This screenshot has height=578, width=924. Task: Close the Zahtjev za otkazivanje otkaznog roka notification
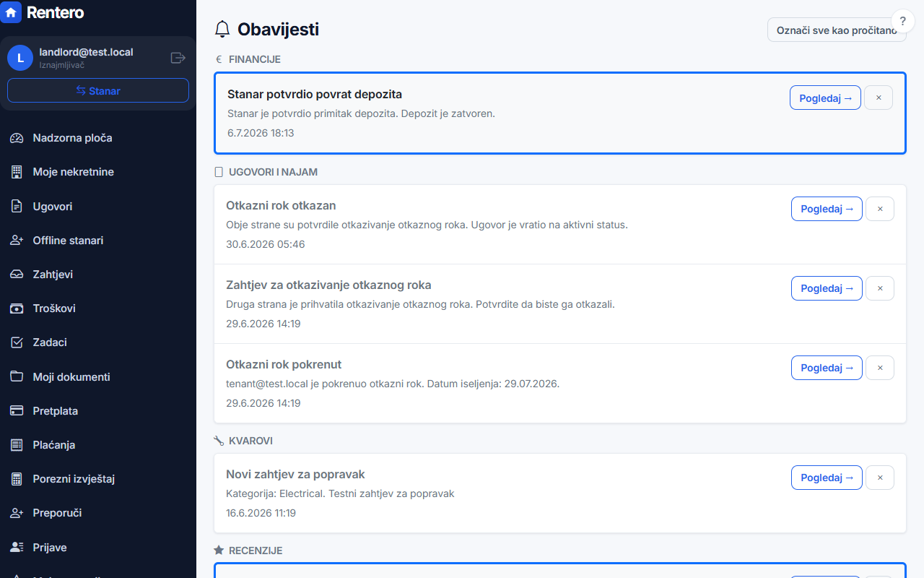(x=880, y=288)
